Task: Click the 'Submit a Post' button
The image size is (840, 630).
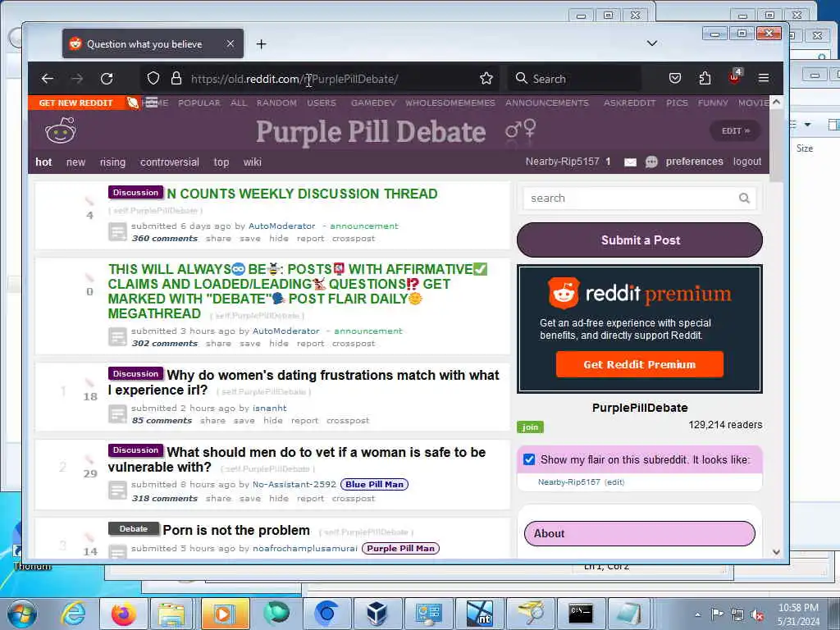Action: pyautogui.click(x=640, y=240)
